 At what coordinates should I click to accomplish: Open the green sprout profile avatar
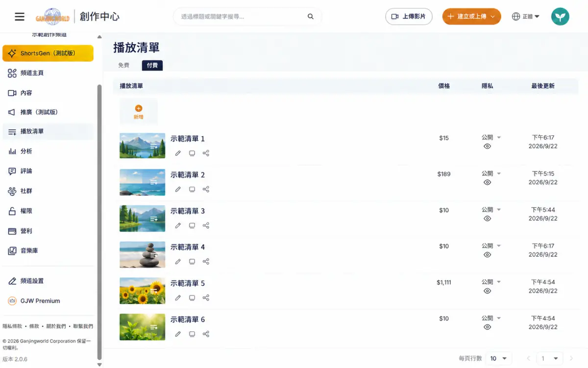click(x=560, y=17)
